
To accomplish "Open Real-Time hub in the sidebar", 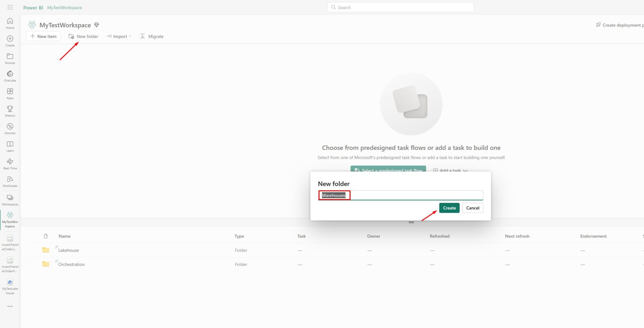I will tap(10, 164).
